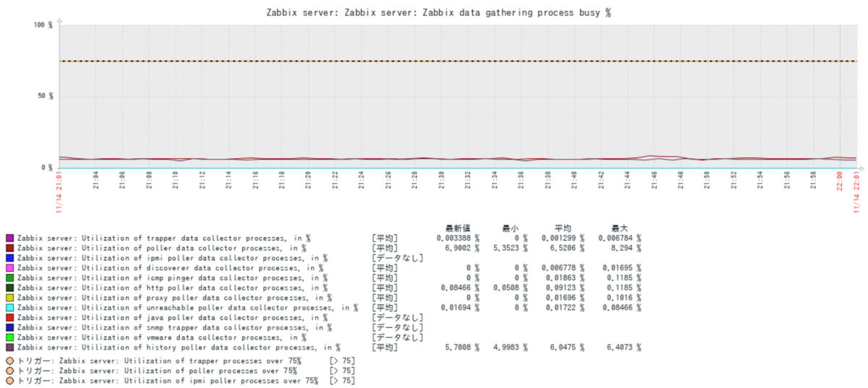
Task: Click the dotted 75% trigger threshold line
Action: pyautogui.click(x=457, y=61)
